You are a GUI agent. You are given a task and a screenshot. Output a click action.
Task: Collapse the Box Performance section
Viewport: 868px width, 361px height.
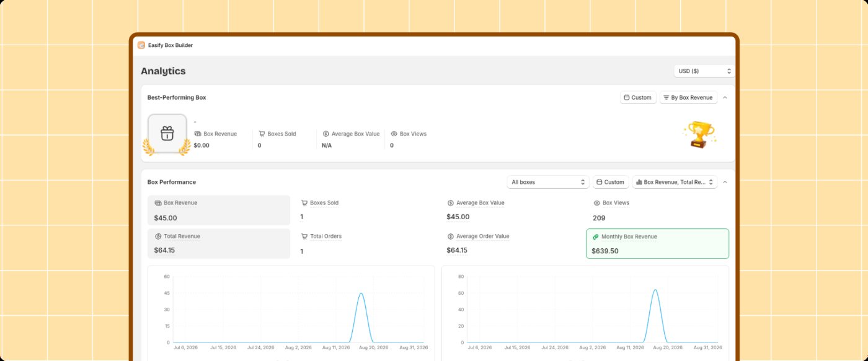pyautogui.click(x=725, y=182)
